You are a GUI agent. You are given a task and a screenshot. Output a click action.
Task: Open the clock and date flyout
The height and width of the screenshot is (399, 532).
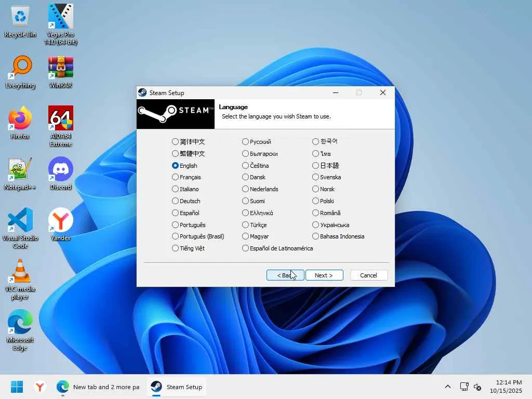click(x=506, y=387)
